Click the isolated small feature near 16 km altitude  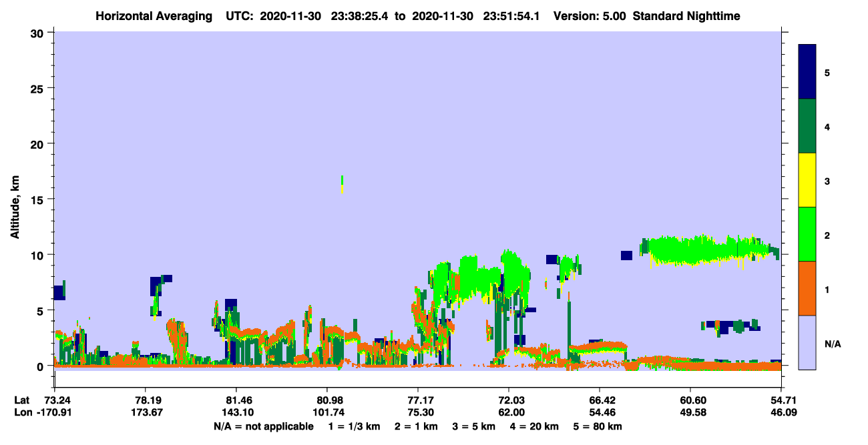click(343, 184)
